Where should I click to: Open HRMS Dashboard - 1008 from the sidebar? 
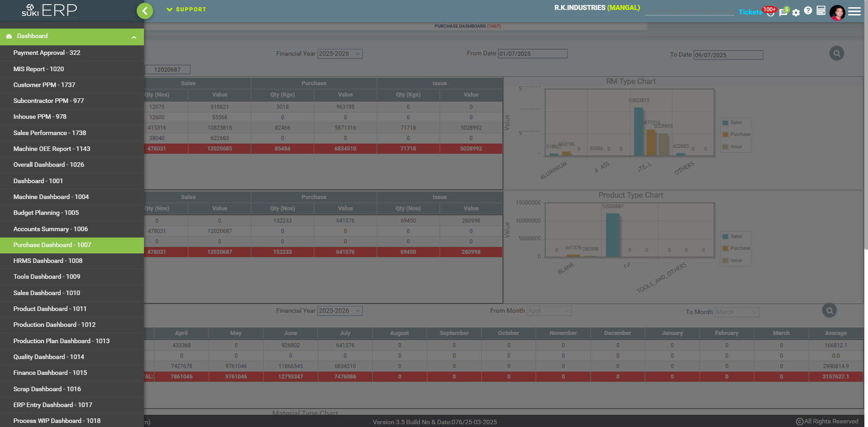(48, 261)
